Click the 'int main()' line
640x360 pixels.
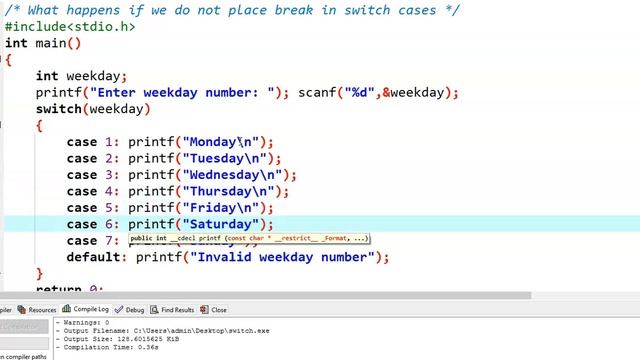pos(43,43)
